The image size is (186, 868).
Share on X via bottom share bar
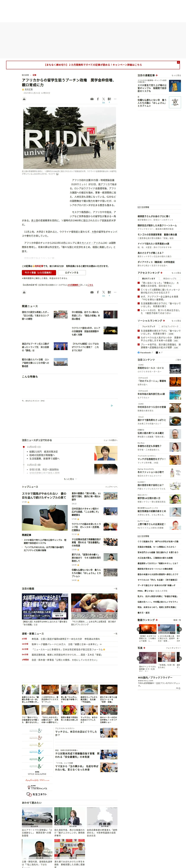point(104,292)
